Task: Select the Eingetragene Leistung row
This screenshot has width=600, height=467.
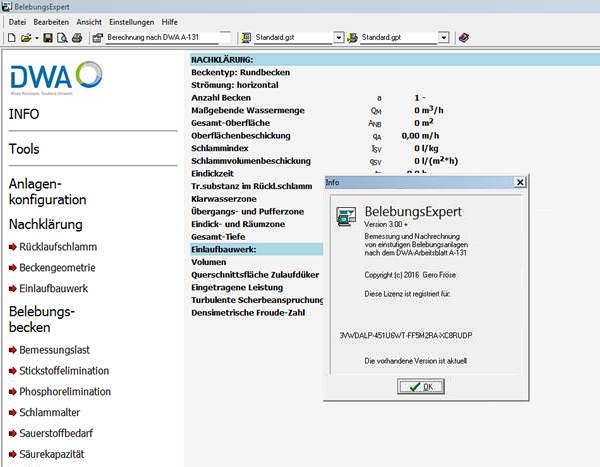Action: point(237,287)
